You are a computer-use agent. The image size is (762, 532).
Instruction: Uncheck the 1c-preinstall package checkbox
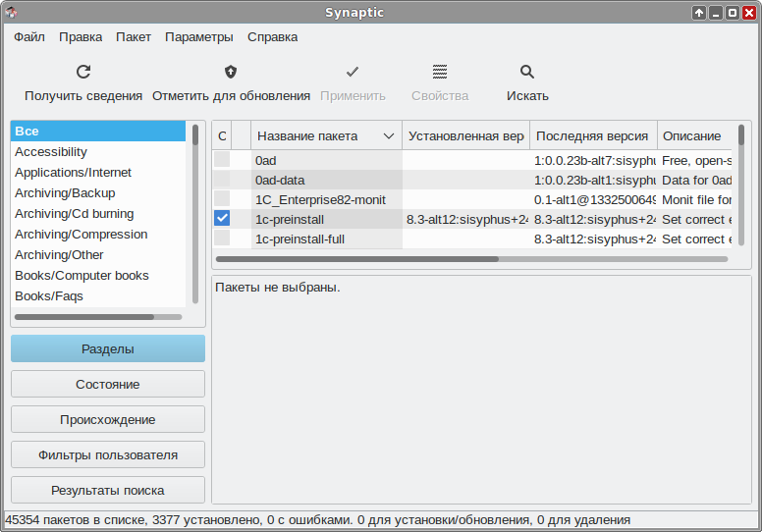pos(222,218)
